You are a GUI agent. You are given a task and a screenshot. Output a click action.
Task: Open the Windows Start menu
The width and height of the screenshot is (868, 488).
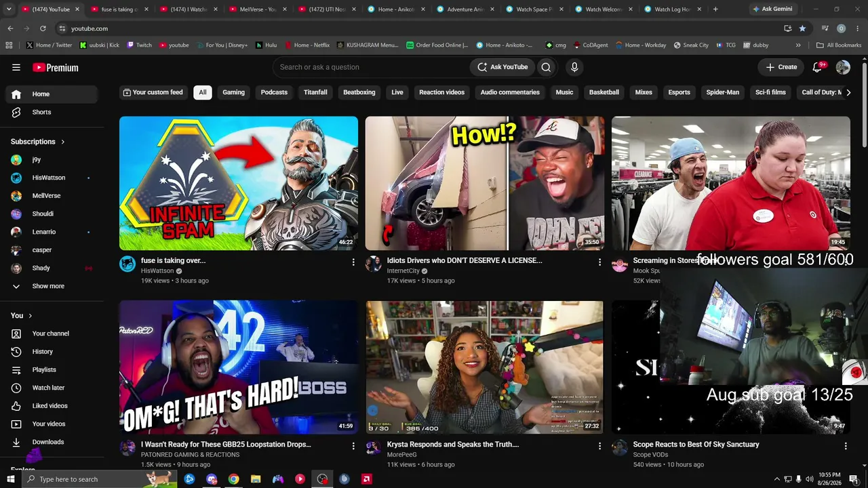tap(10, 479)
